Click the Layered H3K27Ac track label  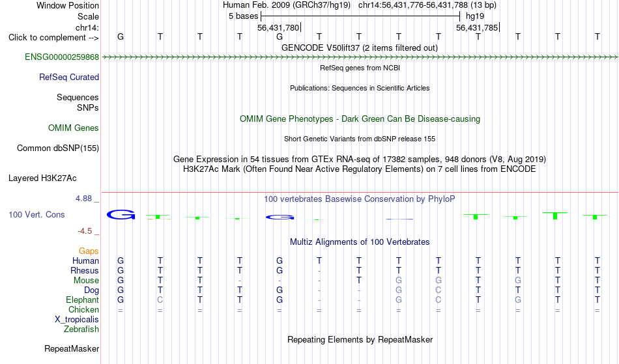pos(42,178)
